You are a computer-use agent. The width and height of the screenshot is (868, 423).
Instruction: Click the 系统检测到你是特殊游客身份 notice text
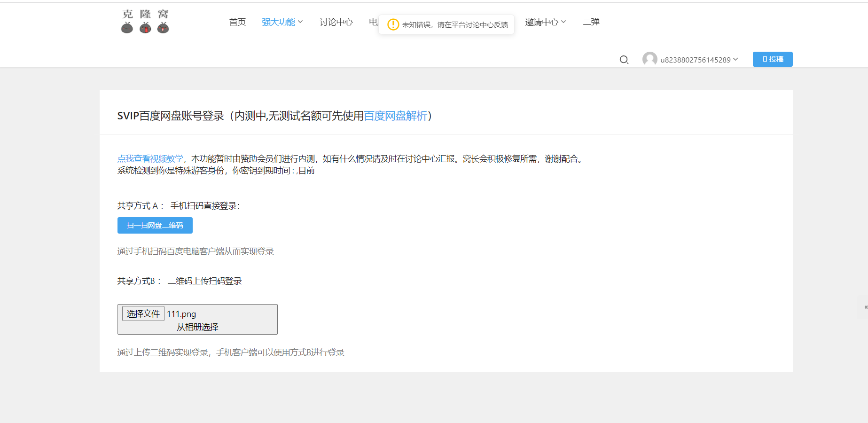pyautogui.click(x=216, y=171)
